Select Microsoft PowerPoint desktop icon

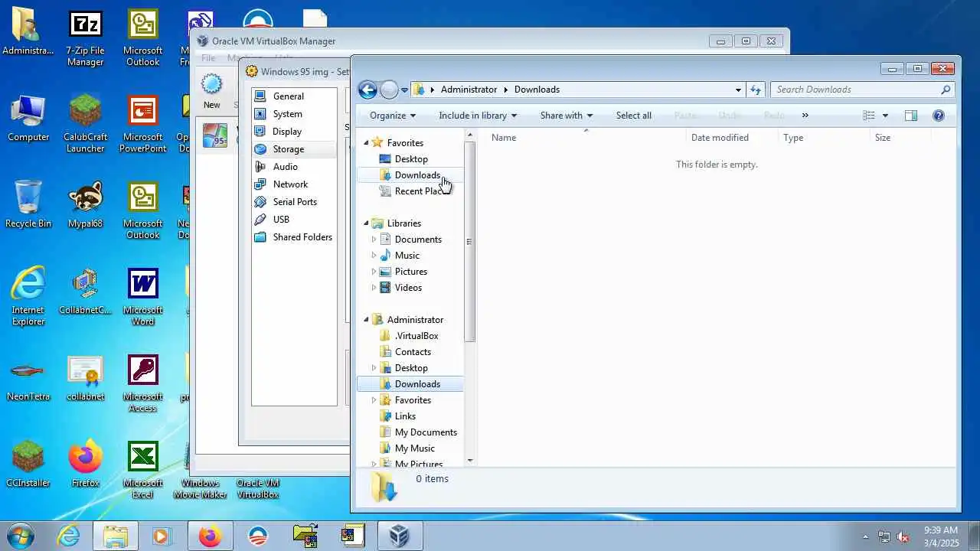(x=142, y=124)
